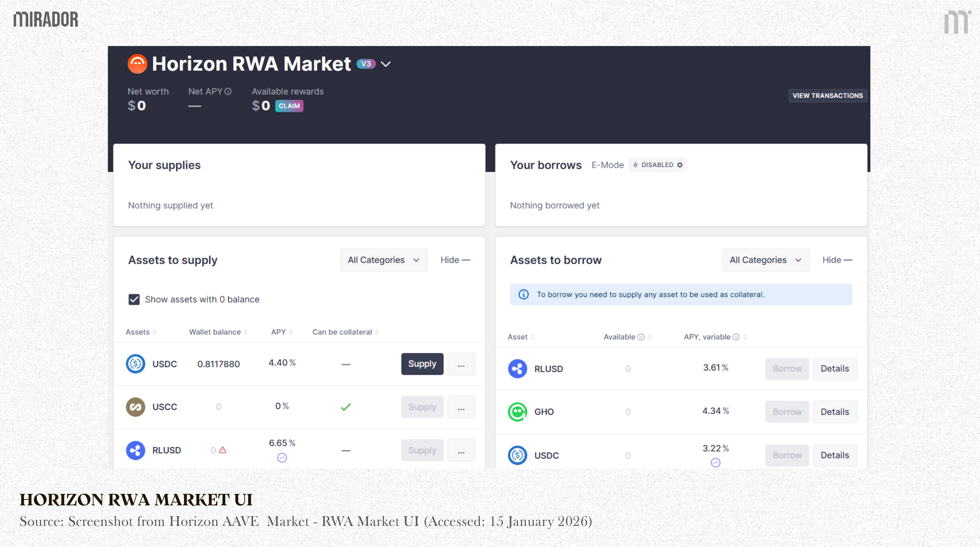This screenshot has width=980, height=547.
Task: Open All Categories dropdown in Assets to supply
Action: [x=383, y=260]
